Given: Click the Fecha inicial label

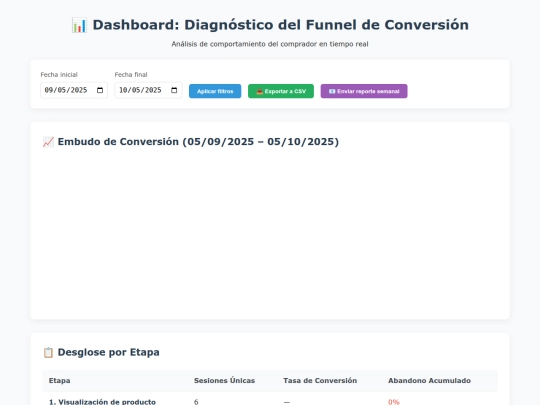Looking at the screenshot, I should pos(59,75).
